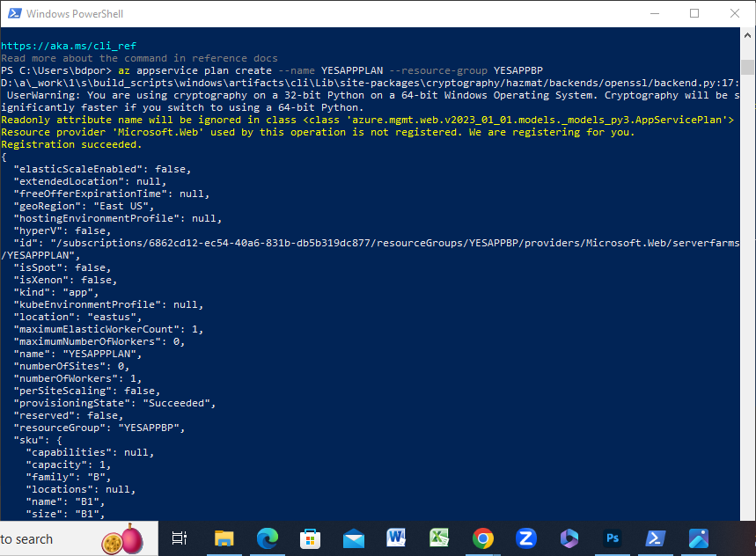This screenshot has height=556, width=756.
Task: Click the "kind": "app" line
Action: 56,292
